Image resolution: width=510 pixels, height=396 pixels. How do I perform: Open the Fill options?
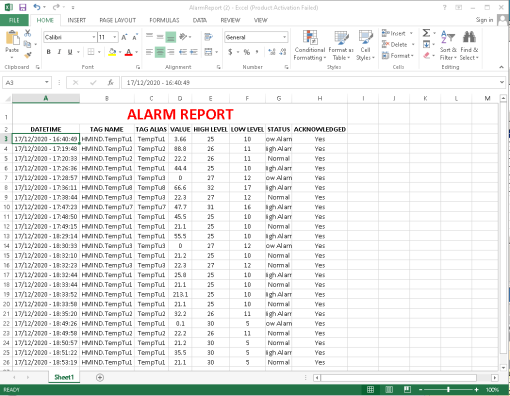pos(426,44)
